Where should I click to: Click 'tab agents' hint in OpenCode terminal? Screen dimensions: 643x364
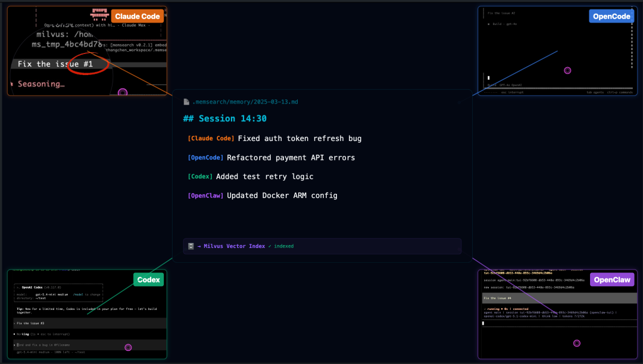point(595,93)
